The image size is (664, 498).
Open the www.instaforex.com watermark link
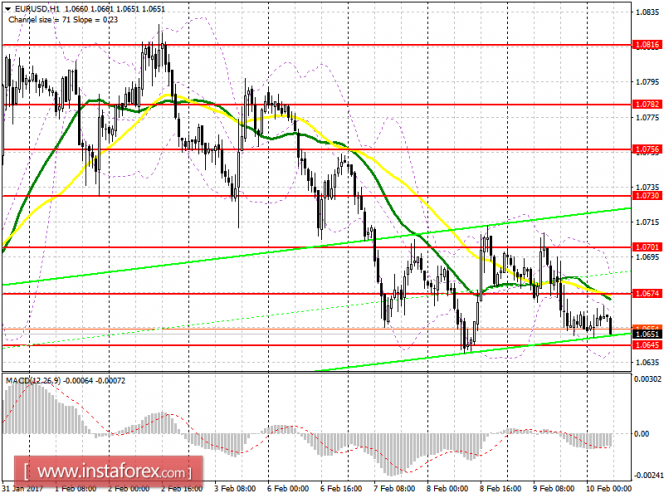point(108,471)
